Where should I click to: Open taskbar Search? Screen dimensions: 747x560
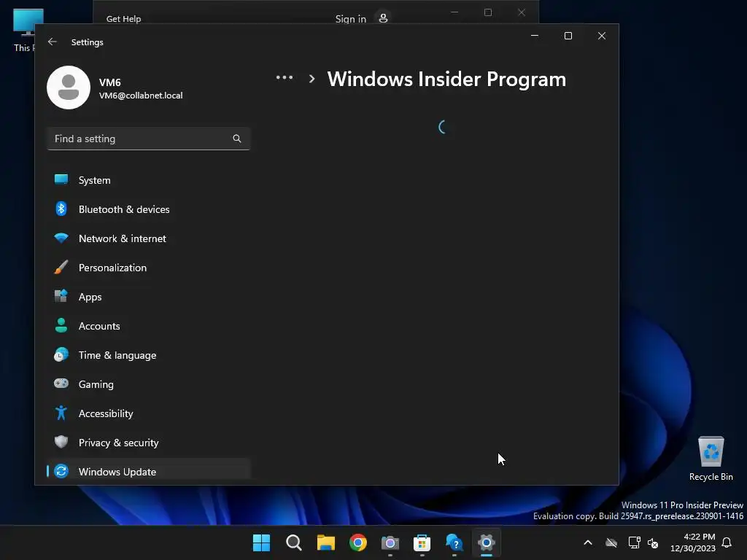(x=294, y=542)
